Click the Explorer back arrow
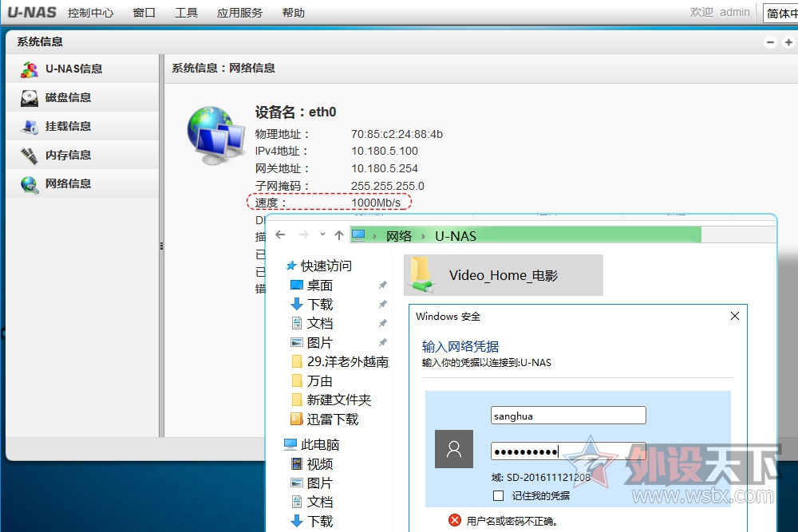Screen dimensions: 798x532 [x=280, y=234]
